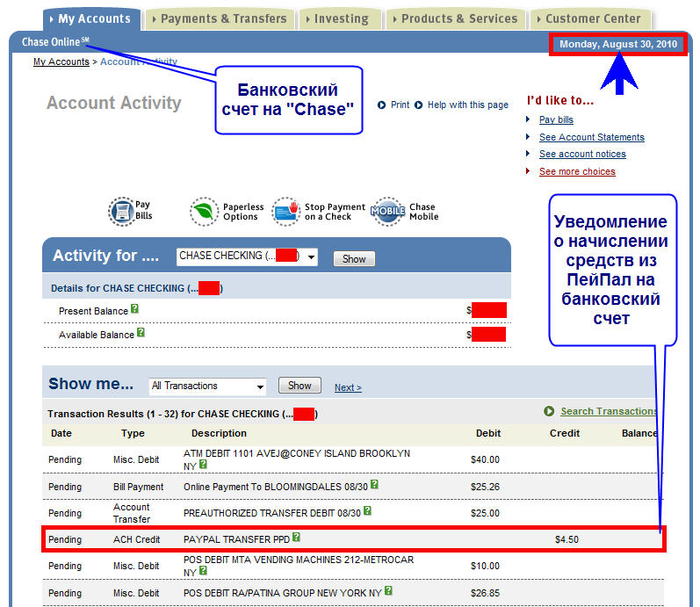Click help icon beside RA/PATINA GROUP row
The height and width of the screenshot is (607, 700).
click(388, 590)
